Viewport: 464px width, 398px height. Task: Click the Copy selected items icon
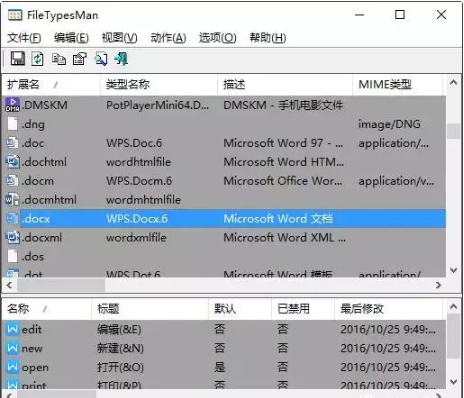pyautogui.click(x=59, y=59)
